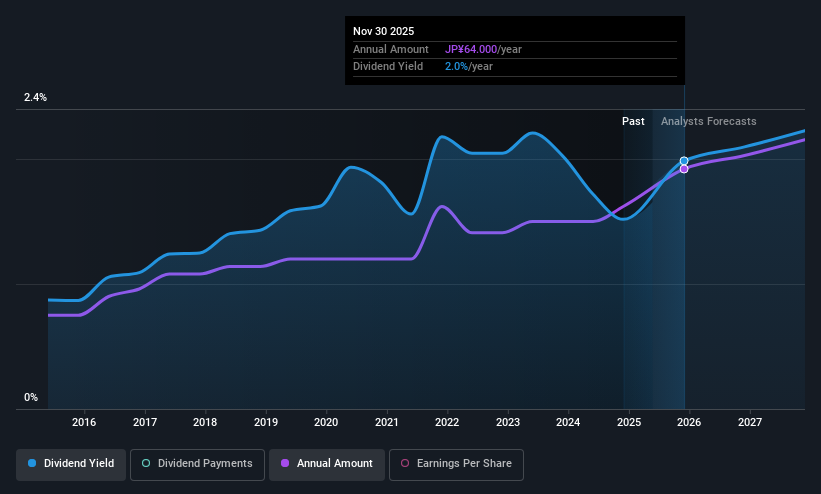Select the 2018 x-axis label
The width and height of the screenshot is (821, 494).
(x=205, y=422)
